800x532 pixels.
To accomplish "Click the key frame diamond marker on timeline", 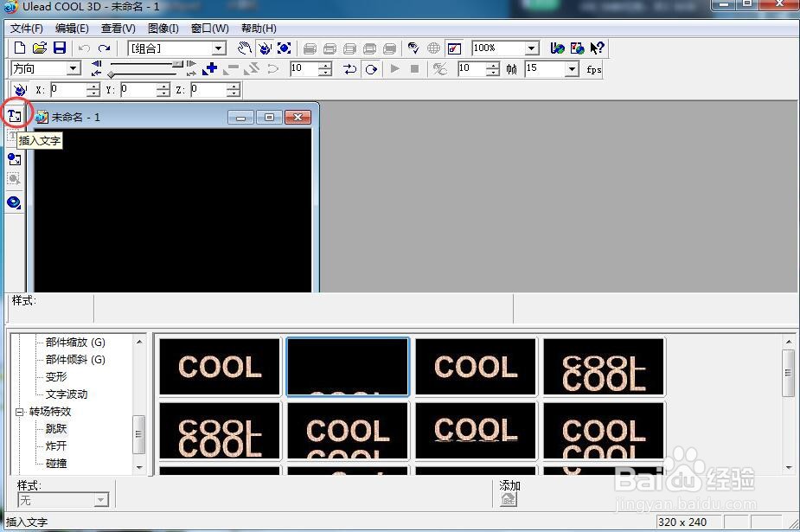I will [x=111, y=75].
